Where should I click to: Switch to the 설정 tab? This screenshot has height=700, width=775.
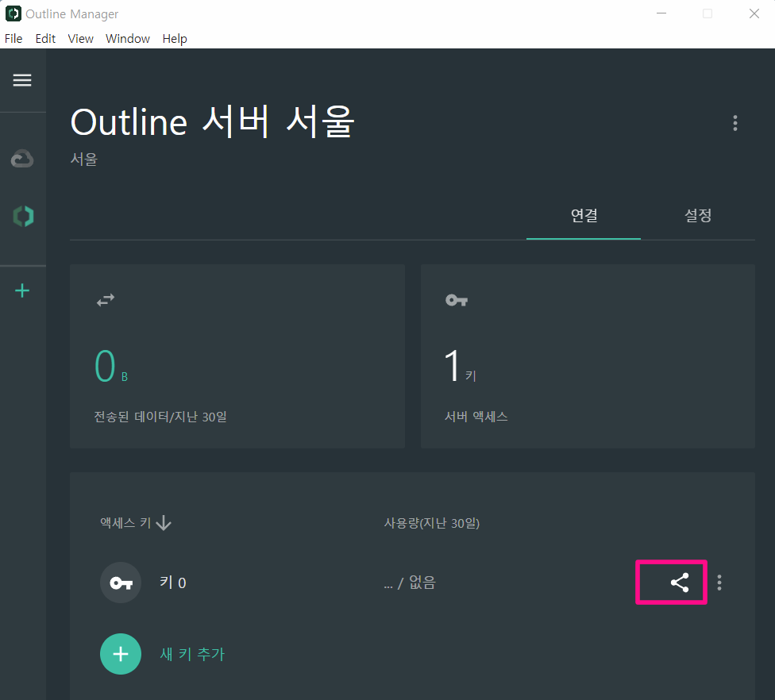[x=698, y=215]
